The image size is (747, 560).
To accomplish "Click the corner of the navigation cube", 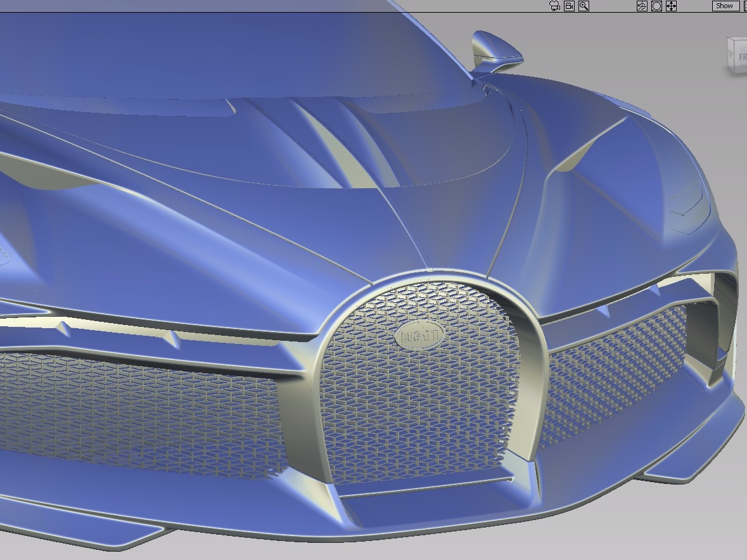I will (727, 37).
